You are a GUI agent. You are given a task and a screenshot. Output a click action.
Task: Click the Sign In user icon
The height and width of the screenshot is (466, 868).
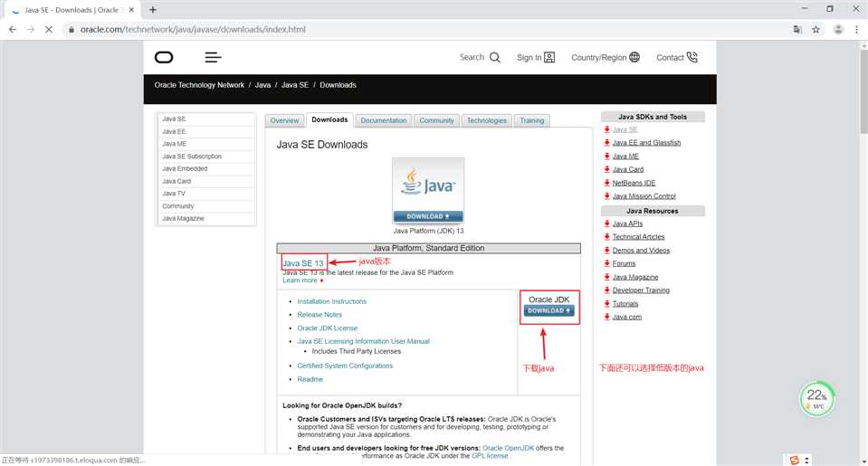click(x=549, y=58)
